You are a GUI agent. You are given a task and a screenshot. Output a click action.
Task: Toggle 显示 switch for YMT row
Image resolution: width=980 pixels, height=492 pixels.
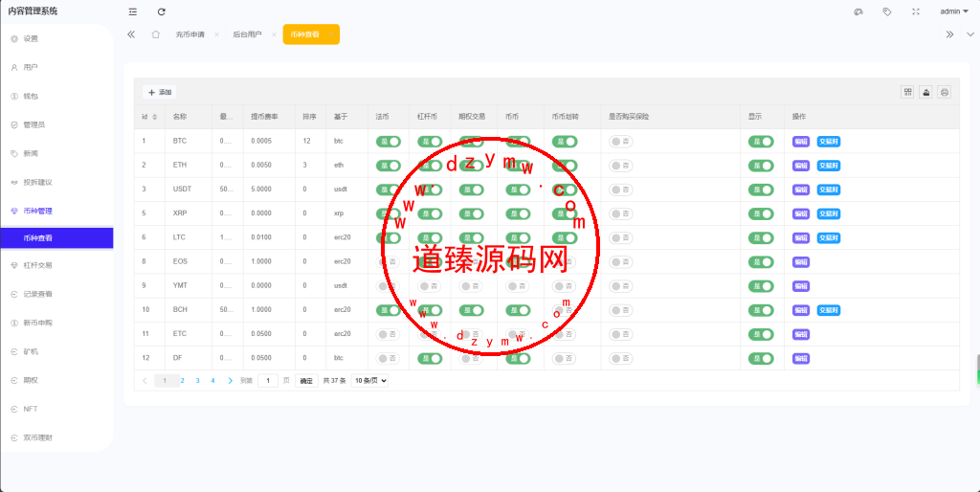761,285
